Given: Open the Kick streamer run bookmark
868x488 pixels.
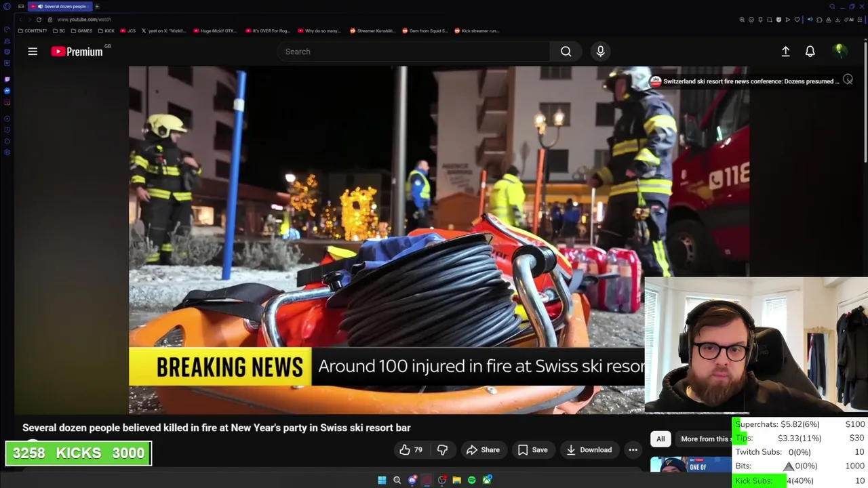Looking at the screenshot, I should (477, 30).
